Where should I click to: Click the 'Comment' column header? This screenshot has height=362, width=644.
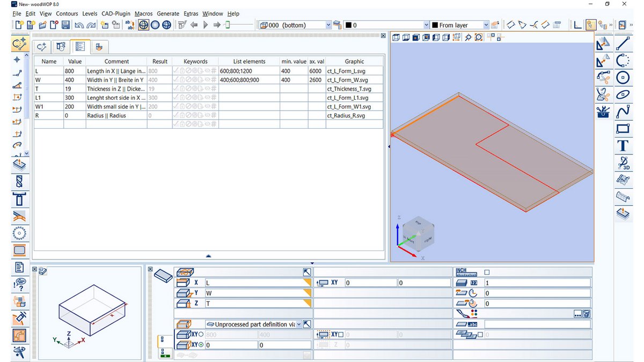(x=116, y=61)
